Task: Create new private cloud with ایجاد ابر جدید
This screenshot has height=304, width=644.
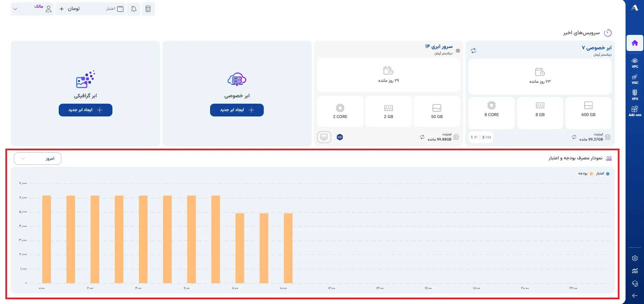Action: [x=237, y=110]
